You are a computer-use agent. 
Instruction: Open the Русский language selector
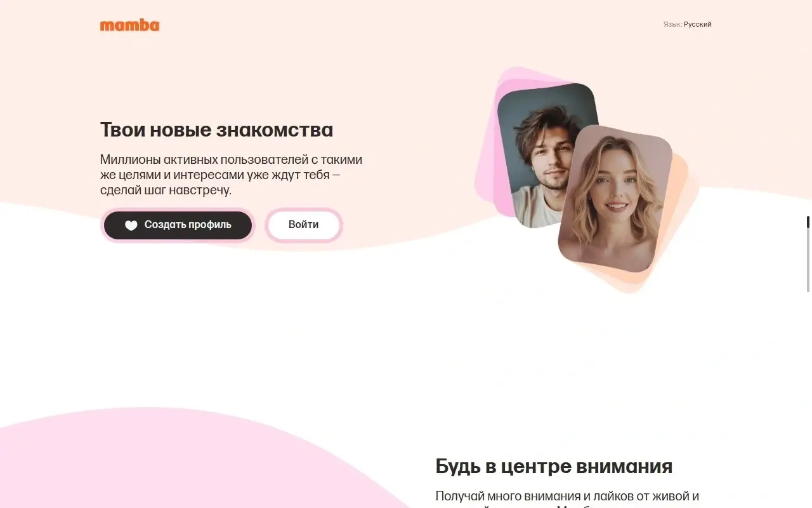(x=698, y=25)
